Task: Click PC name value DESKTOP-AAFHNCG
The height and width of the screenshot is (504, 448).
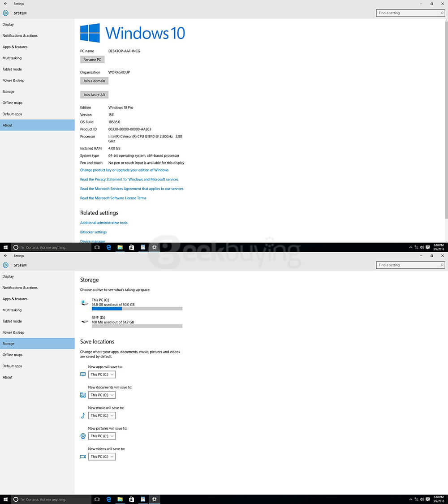Action: tap(125, 51)
